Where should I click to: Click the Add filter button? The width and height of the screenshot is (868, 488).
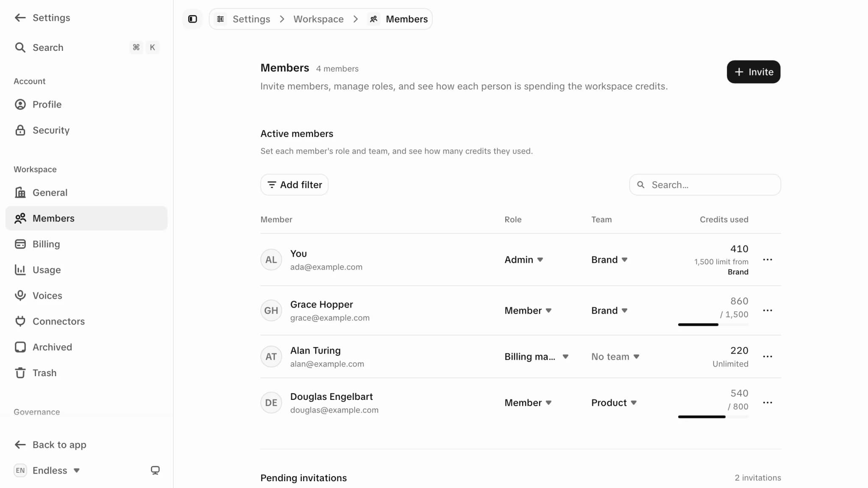pyautogui.click(x=294, y=185)
